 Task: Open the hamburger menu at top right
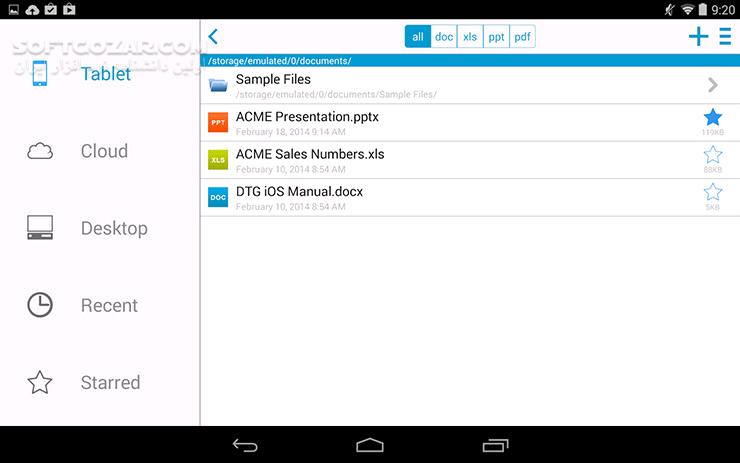tap(725, 36)
